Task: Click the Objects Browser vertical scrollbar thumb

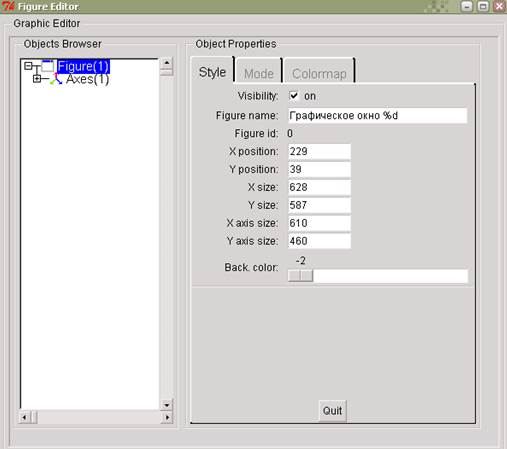Action: (x=167, y=72)
